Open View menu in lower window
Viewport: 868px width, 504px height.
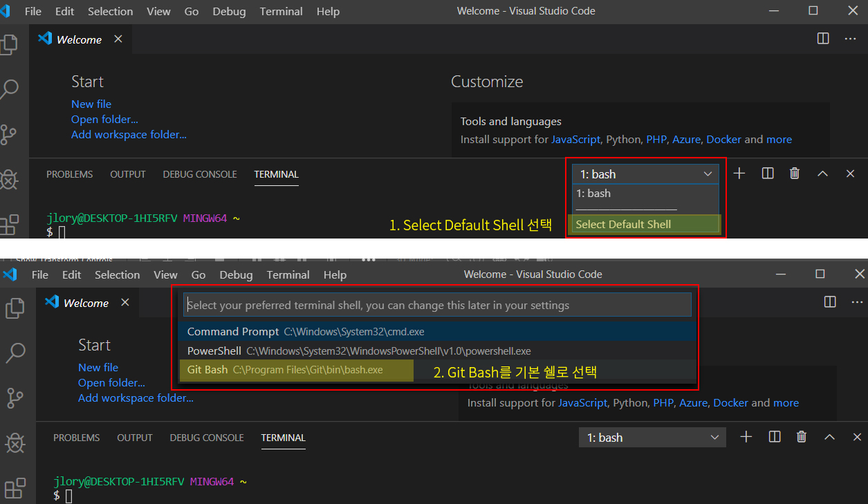(x=165, y=274)
